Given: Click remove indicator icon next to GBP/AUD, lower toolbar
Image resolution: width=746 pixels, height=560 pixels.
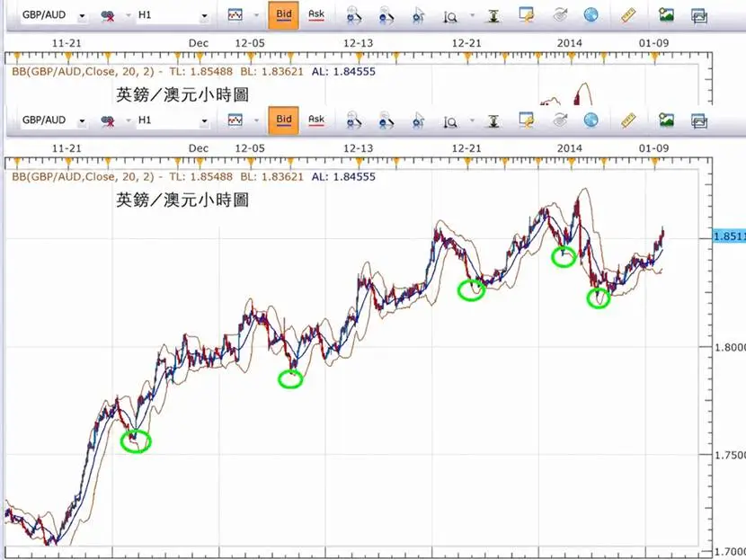Looking at the screenshot, I should click(108, 120).
